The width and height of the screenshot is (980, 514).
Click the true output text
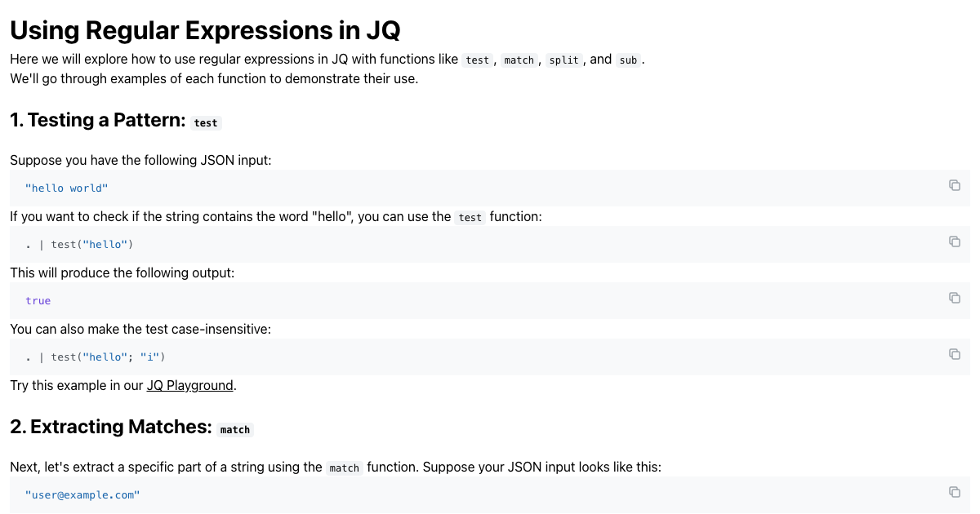[x=38, y=300]
